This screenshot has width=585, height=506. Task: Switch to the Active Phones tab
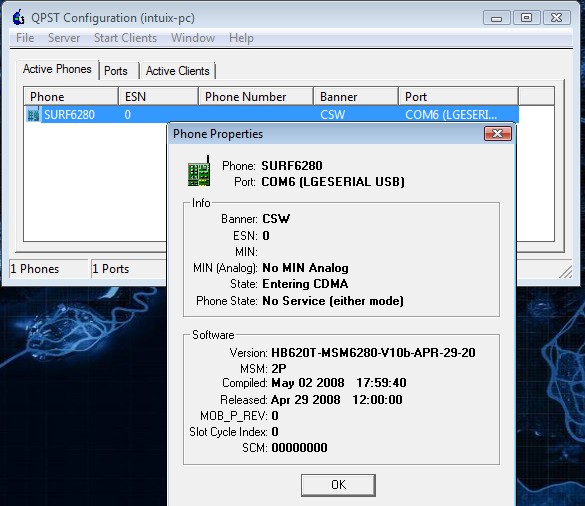(x=57, y=69)
